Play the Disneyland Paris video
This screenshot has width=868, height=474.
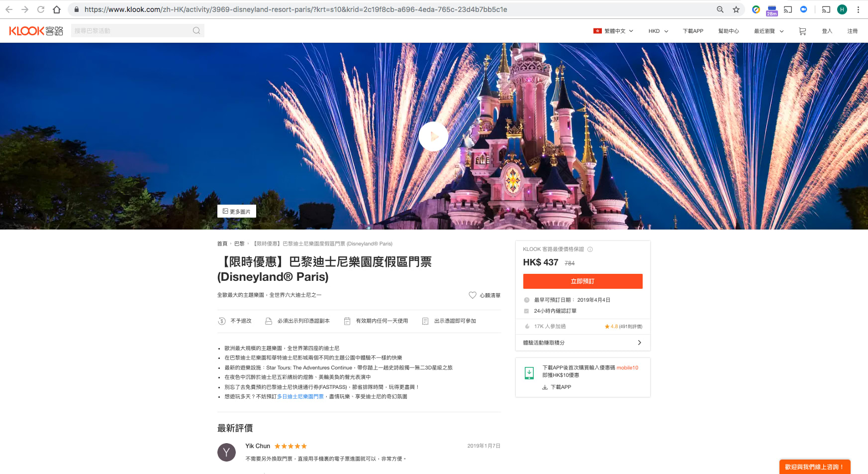click(x=433, y=136)
